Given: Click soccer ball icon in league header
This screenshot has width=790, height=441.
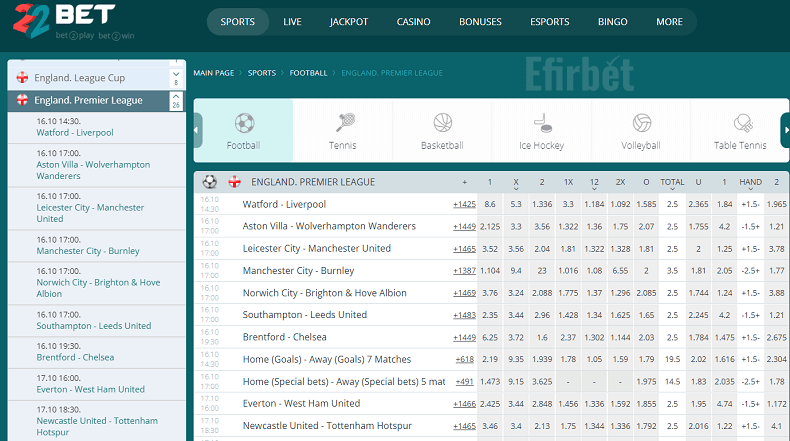Looking at the screenshot, I should (210, 181).
